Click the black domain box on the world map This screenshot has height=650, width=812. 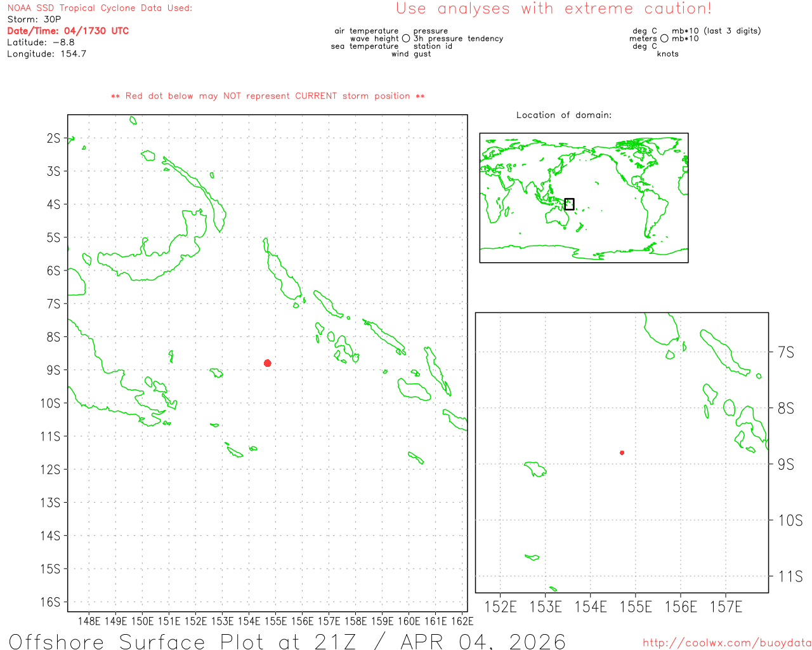coord(569,204)
